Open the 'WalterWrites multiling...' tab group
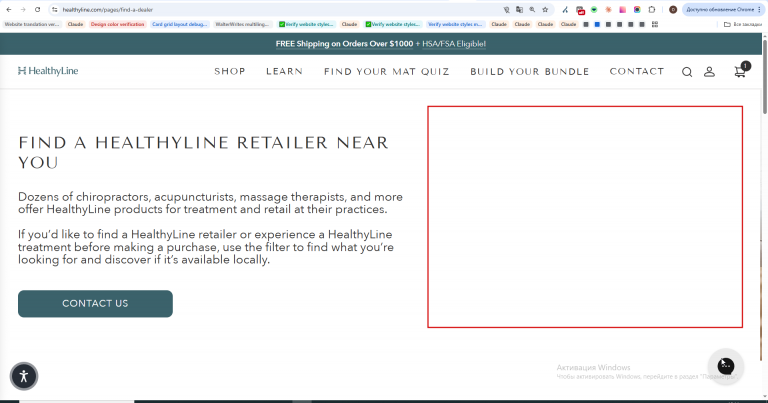 point(242,24)
